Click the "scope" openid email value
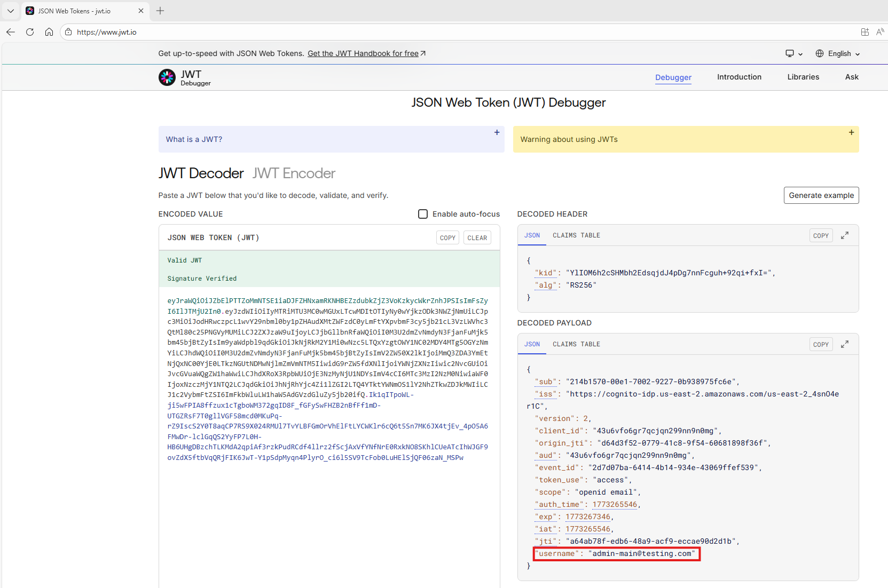 606,492
